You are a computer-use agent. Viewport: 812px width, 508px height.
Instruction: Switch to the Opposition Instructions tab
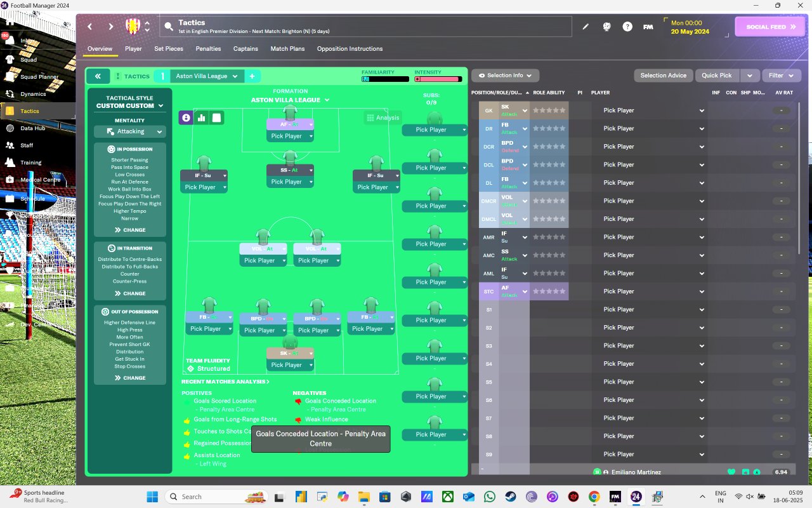pos(350,49)
